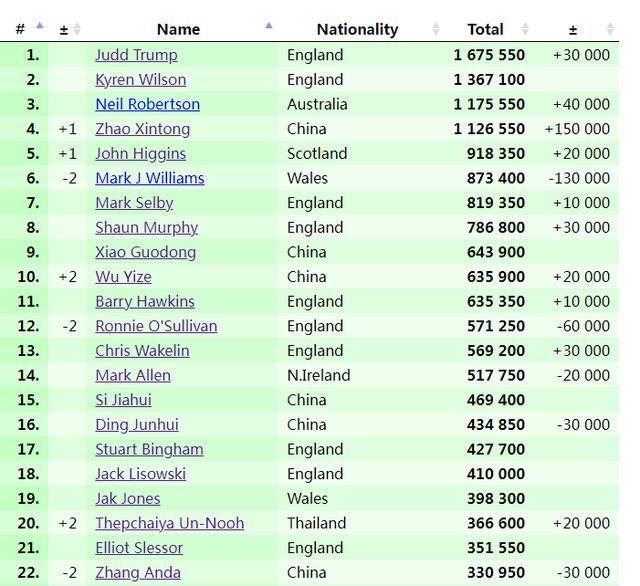Click sort arrows beside Nationality header

click(436, 29)
